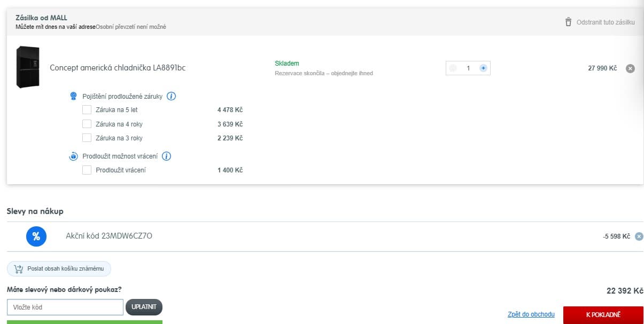The image size is (644, 324).
Task: Click the trash icon to remove shipment
Action: (x=568, y=22)
